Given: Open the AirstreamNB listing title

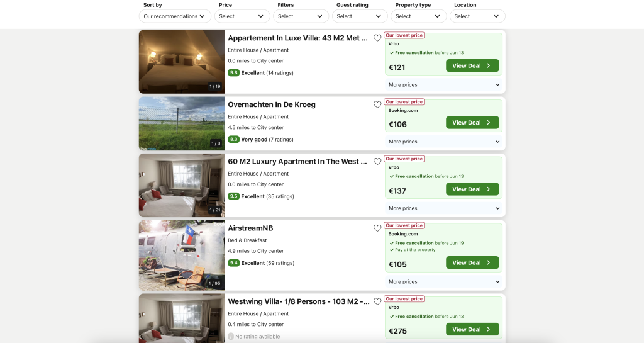Looking at the screenshot, I should (250, 228).
